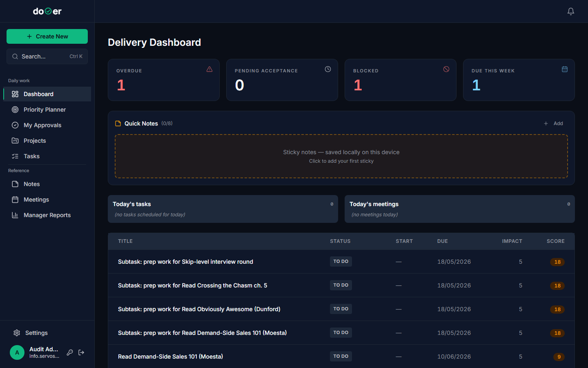Sort by TITLE column header
Viewport: 588px width, 368px height.
point(125,241)
